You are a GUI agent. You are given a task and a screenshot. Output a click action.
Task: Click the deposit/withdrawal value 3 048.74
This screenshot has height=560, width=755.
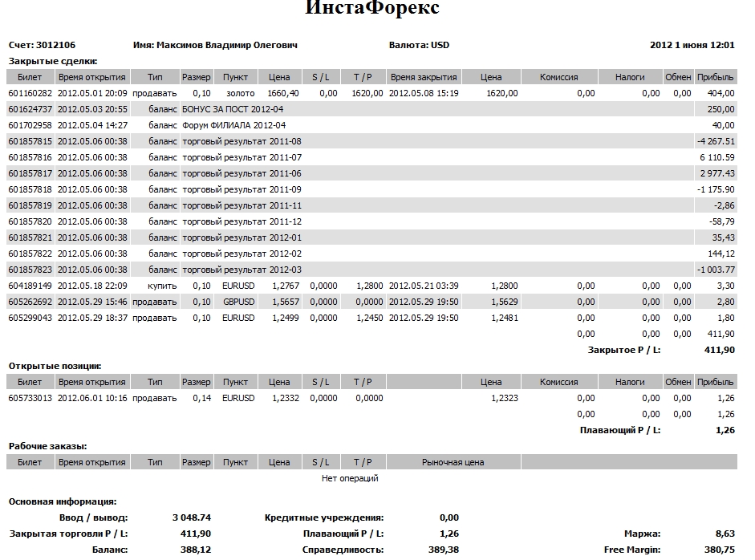192,517
